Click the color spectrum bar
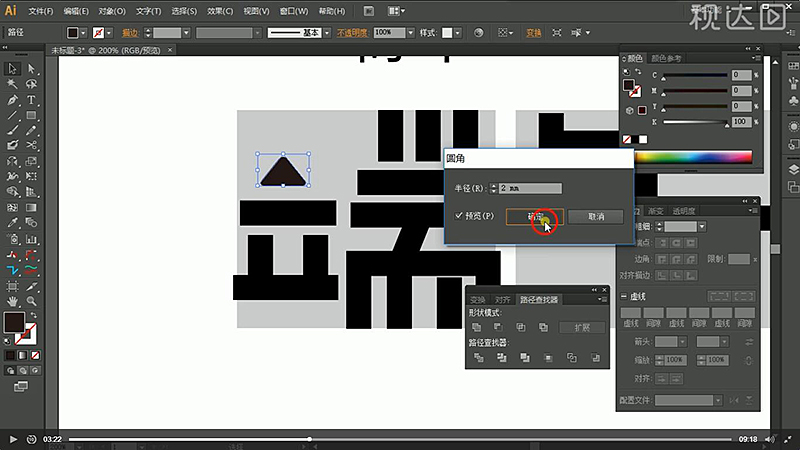This screenshot has height=450, width=800. coord(693,157)
